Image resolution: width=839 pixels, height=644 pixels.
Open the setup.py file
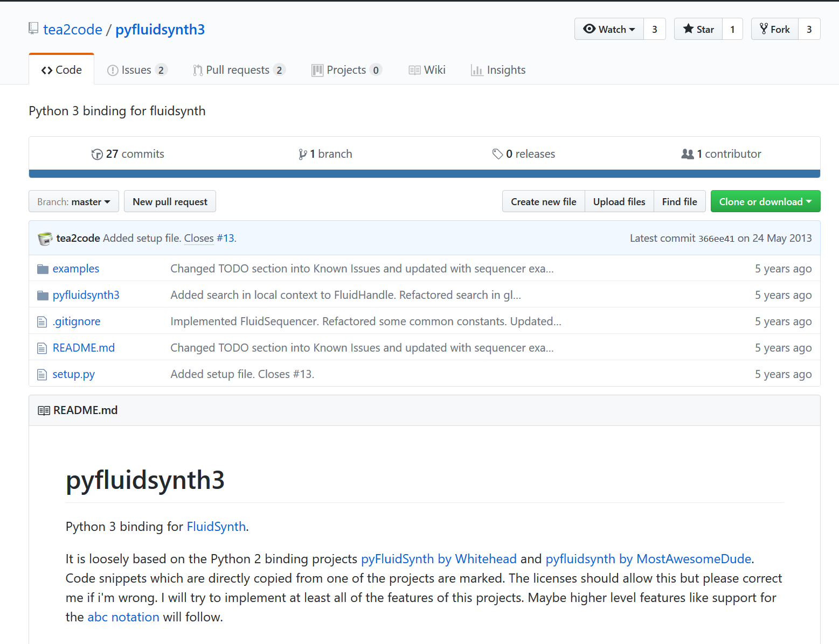[74, 374]
